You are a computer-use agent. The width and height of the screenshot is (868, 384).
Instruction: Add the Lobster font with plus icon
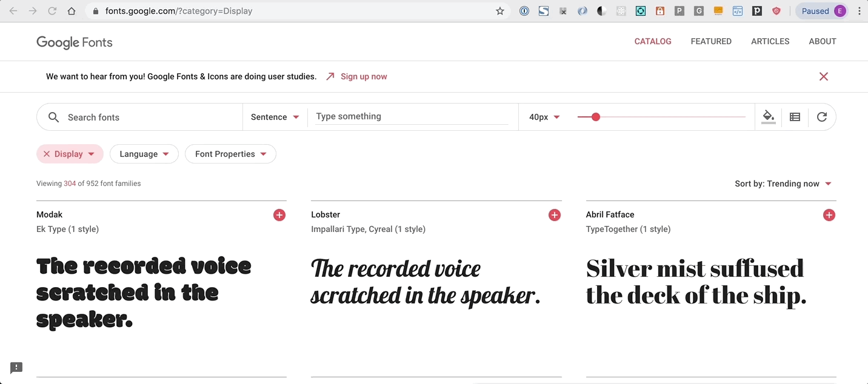pyautogui.click(x=555, y=215)
